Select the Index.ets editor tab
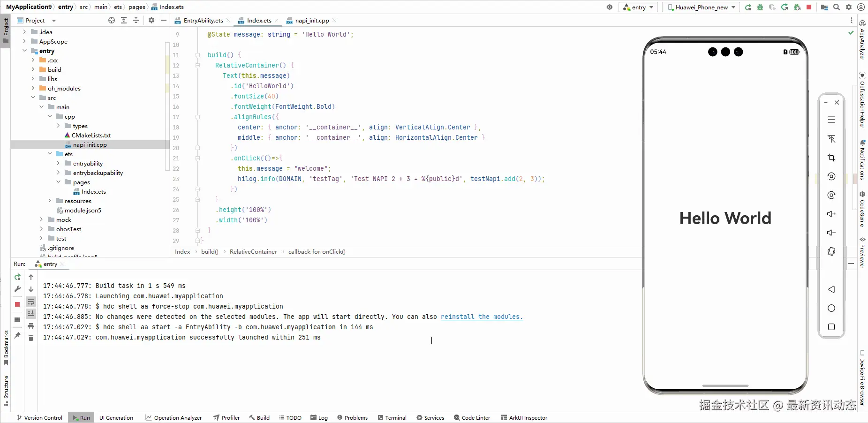The image size is (868, 423). coord(258,20)
